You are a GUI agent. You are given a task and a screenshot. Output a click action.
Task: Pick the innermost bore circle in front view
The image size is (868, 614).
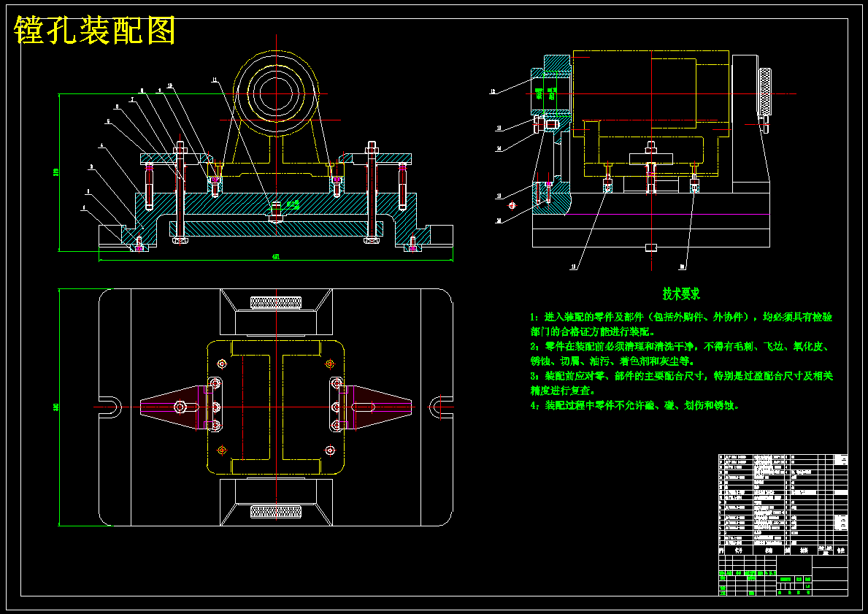[x=276, y=93]
